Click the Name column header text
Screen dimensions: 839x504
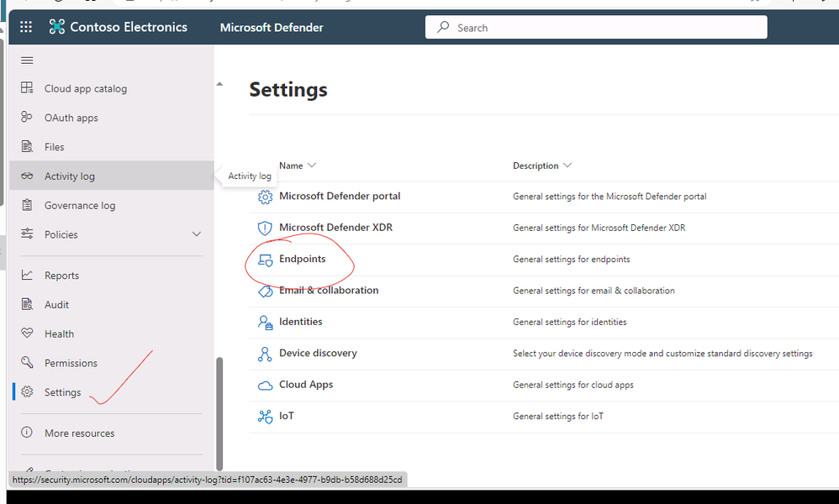point(291,165)
